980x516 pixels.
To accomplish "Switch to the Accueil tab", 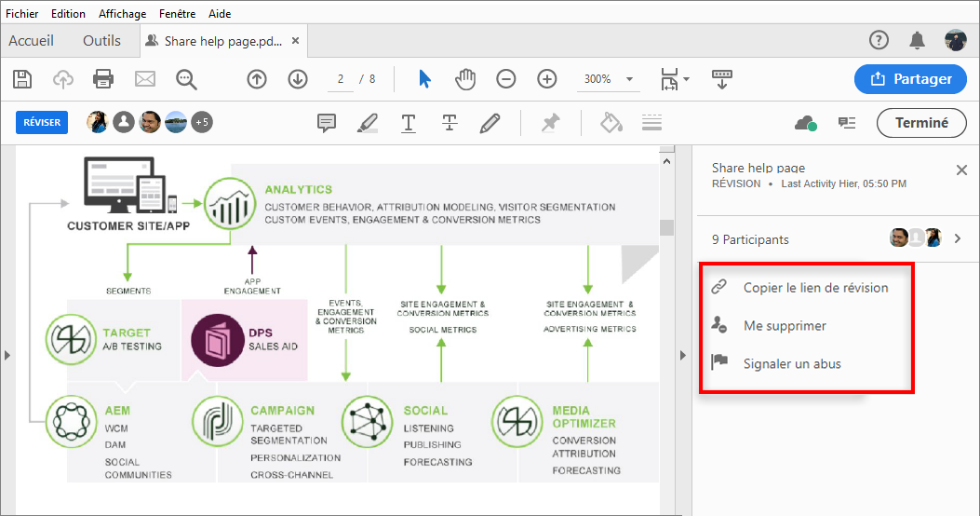I will tap(32, 41).
